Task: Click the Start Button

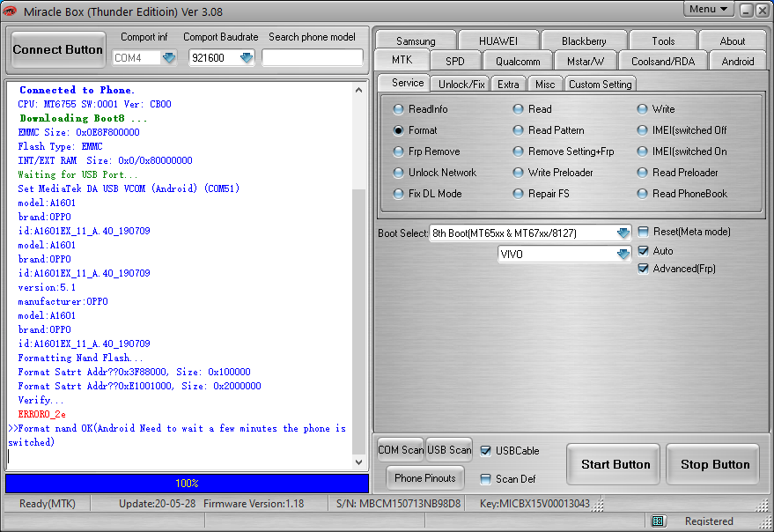Action: [615, 464]
